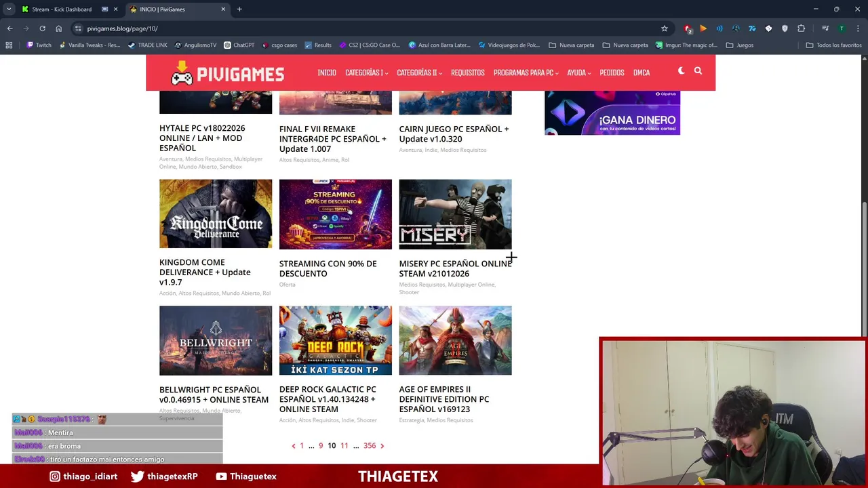Click the orange play-arrow extension icon
Screen dimensions: 868x488
703,28
